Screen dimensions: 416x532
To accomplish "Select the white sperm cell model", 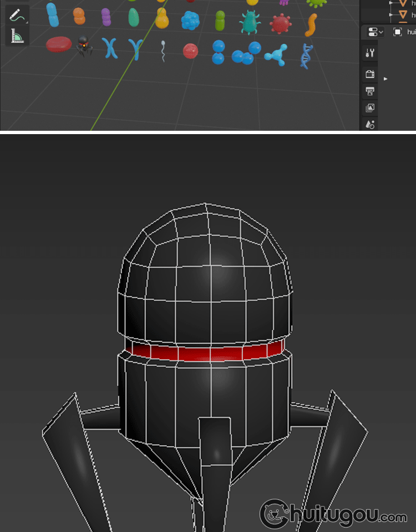I will 163,51.
